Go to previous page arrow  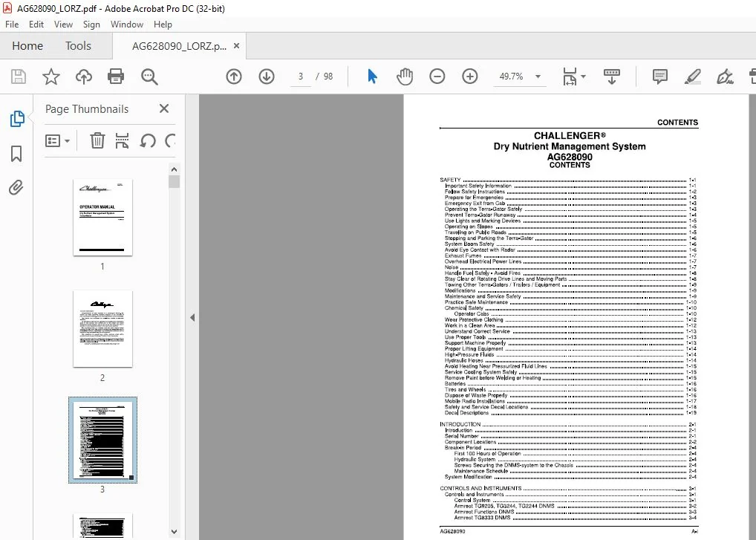click(x=234, y=77)
